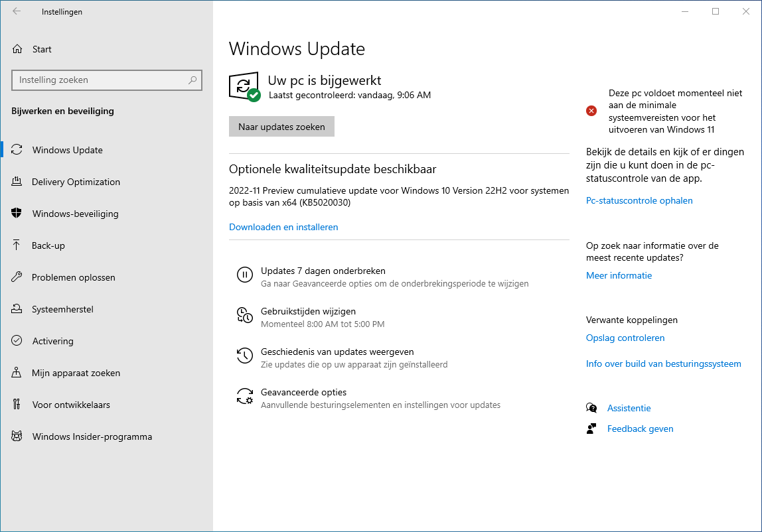The height and width of the screenshot is (532, 762).
Task: Click the Geavanceerde opties gear-sync icon
Action: (x=244, y=396)
